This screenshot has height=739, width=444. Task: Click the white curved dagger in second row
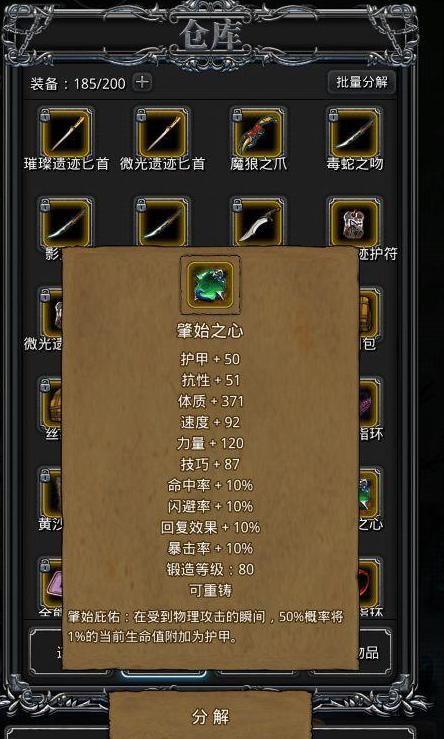[x=259, y=222]
